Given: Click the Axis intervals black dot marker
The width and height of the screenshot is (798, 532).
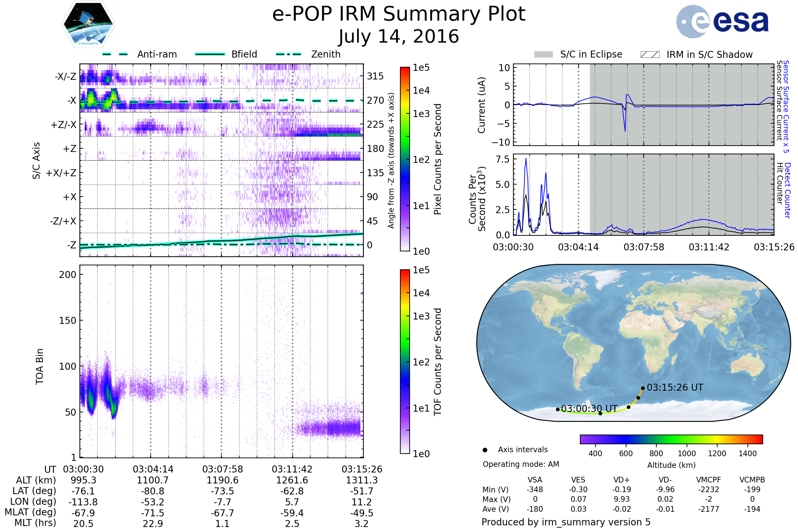Looking at the screenshot, I should (485, 450).
